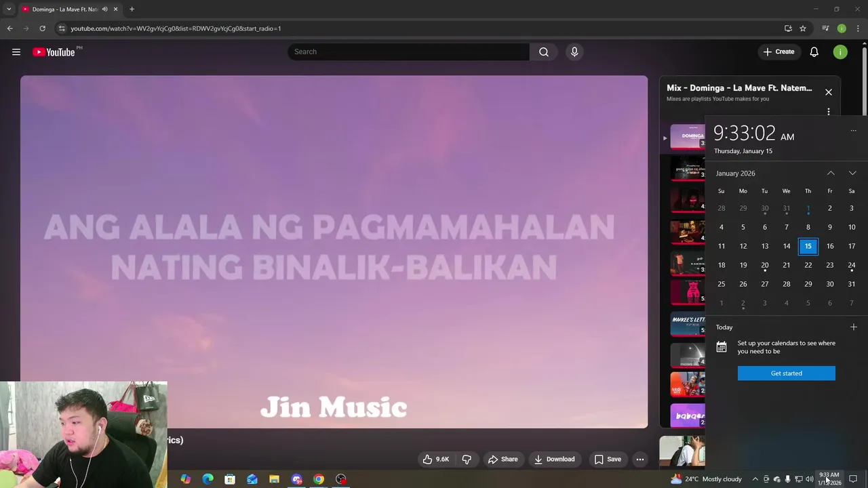The image size is (868, 488).
Task: Add an event with the plus icon
Action: click(853, 327)
